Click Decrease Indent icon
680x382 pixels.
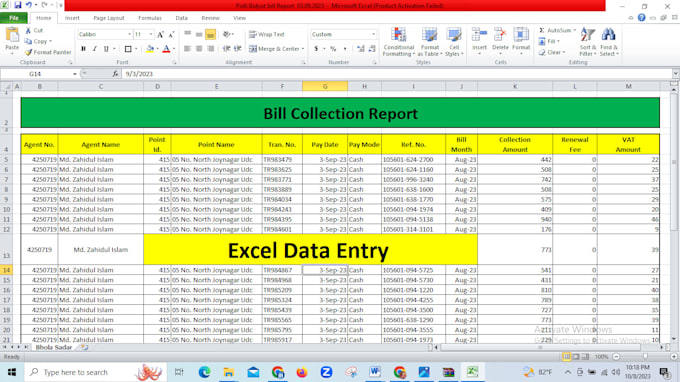[x=226, y=49]
